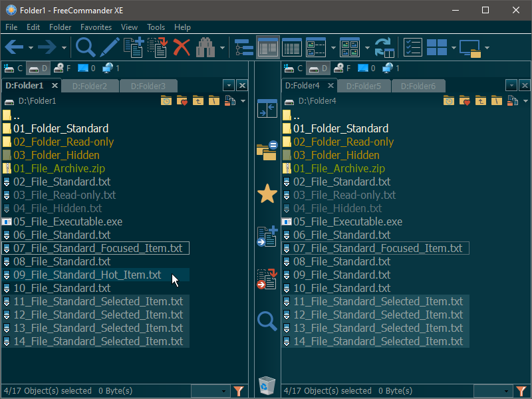This screenshot has width=532, height=399.
Task: Open the Forward history dropdown arrow
Action: 65,48
